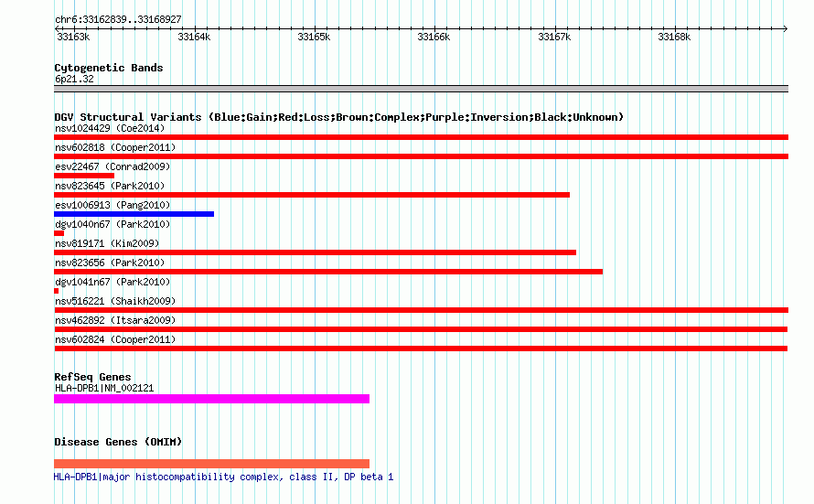Viewport: 814px width, 504px height.
Task: Click the red bar under nsv602824 (Cooper2011)
Action: pyautogui.click(x=421, y=349)
